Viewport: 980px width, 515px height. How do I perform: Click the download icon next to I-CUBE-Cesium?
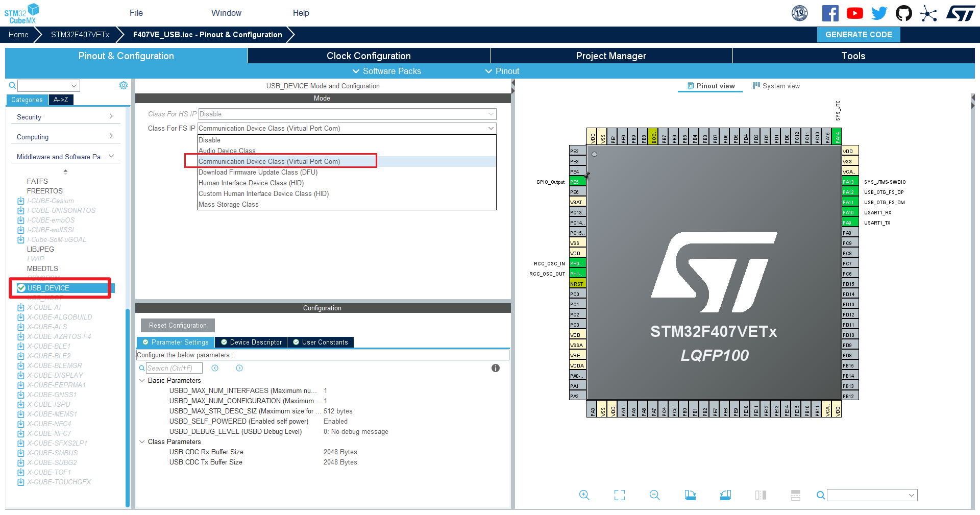click(x=21, y=201)
